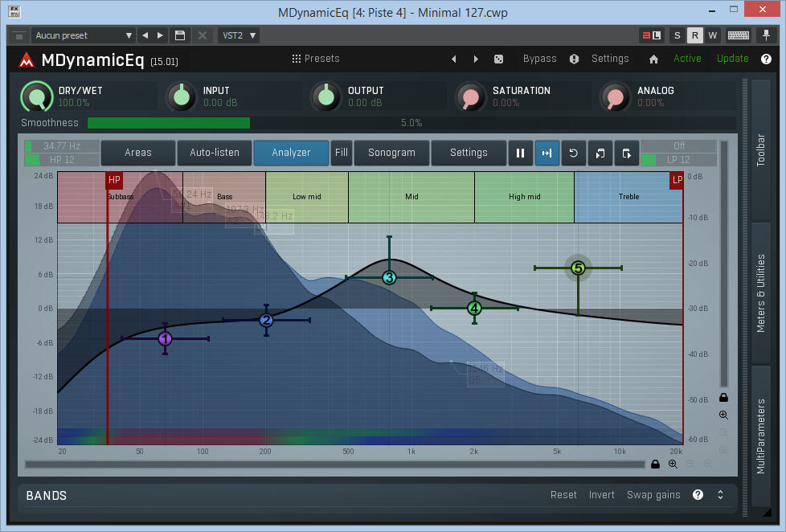
Task: Toggle the Auto-listen button
Action: [x=215, y=153]
